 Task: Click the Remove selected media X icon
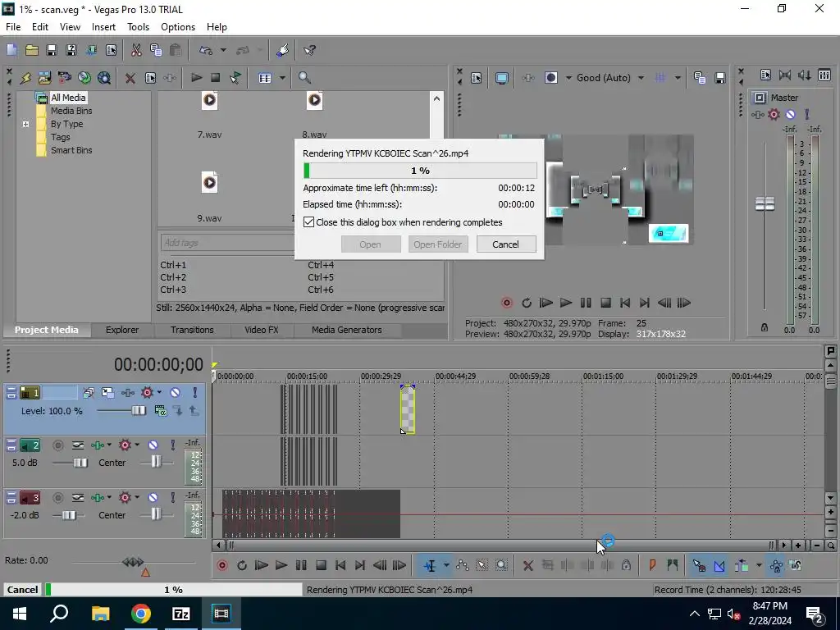coord(130,78)
